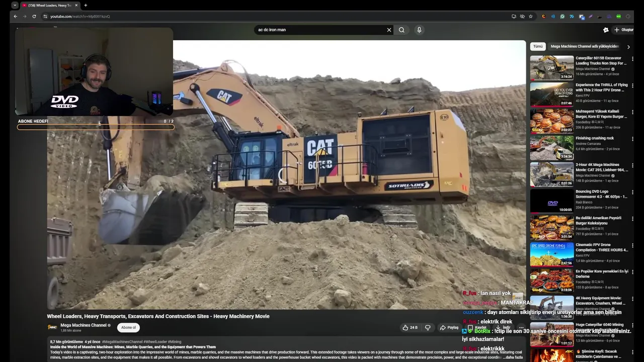Image resolution: width=644 pixels, height=362 pixels.
Task: Open '2-Hour 4K Mega Machines Movie' title
Action: [x=602, y=167]
